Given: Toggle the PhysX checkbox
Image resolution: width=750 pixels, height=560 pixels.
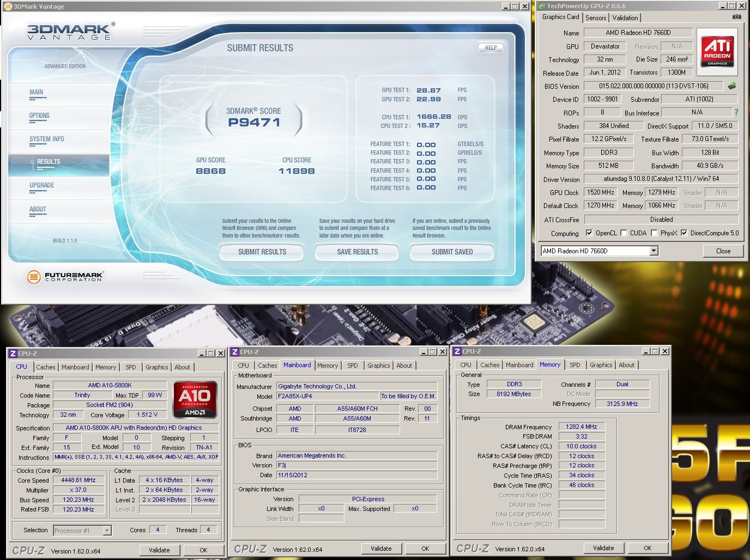Looking at the screenshot, I should [654, 233].
